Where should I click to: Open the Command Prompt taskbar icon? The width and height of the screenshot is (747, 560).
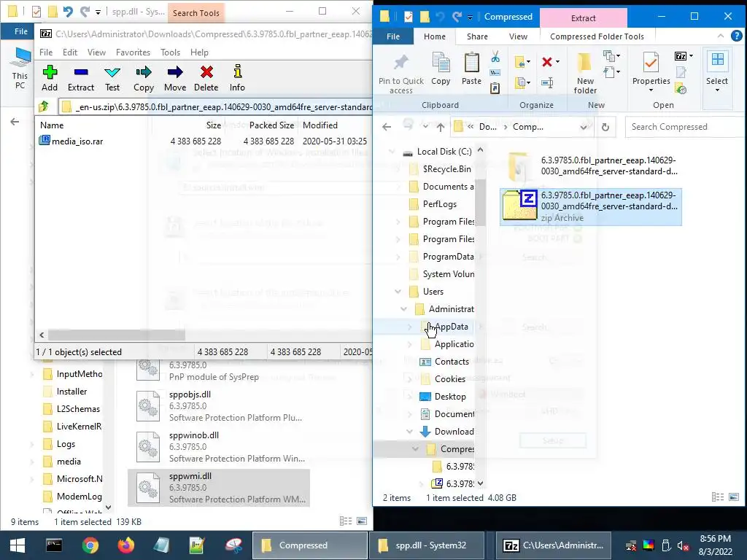tap(54, 545)
